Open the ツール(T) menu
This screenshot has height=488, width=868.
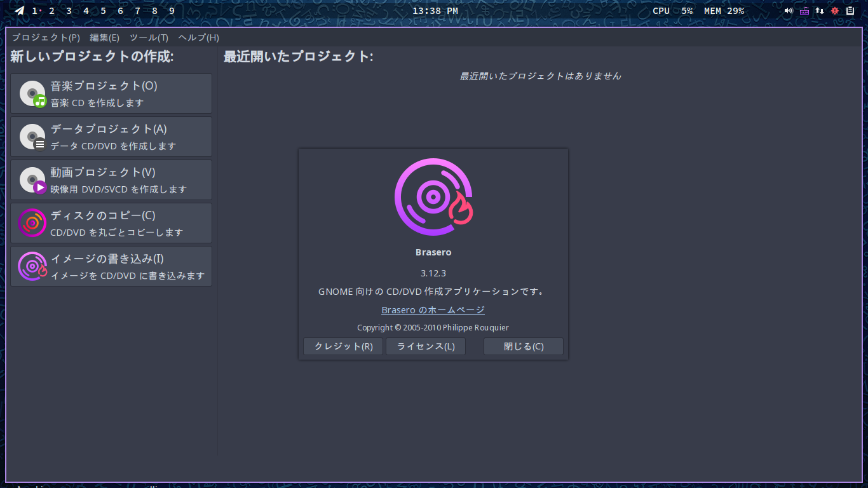(149, 37)
